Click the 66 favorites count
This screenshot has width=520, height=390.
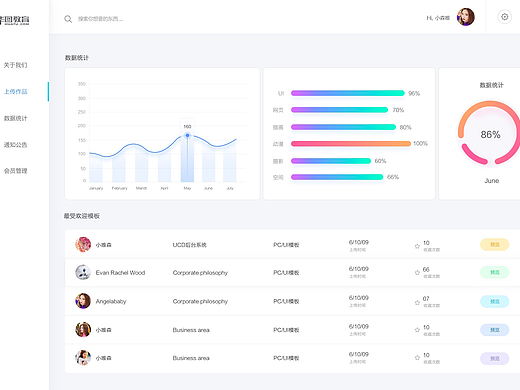[x=426, y=269]
